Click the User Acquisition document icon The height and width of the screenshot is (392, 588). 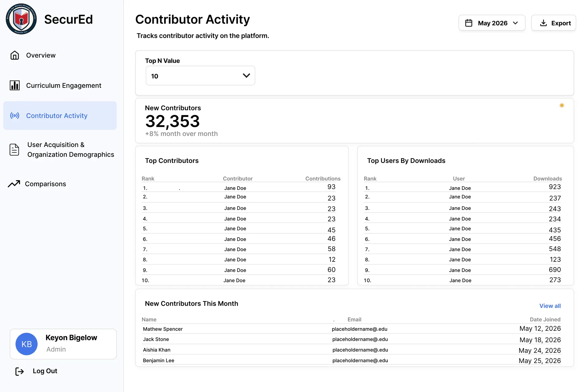[14, 149]
